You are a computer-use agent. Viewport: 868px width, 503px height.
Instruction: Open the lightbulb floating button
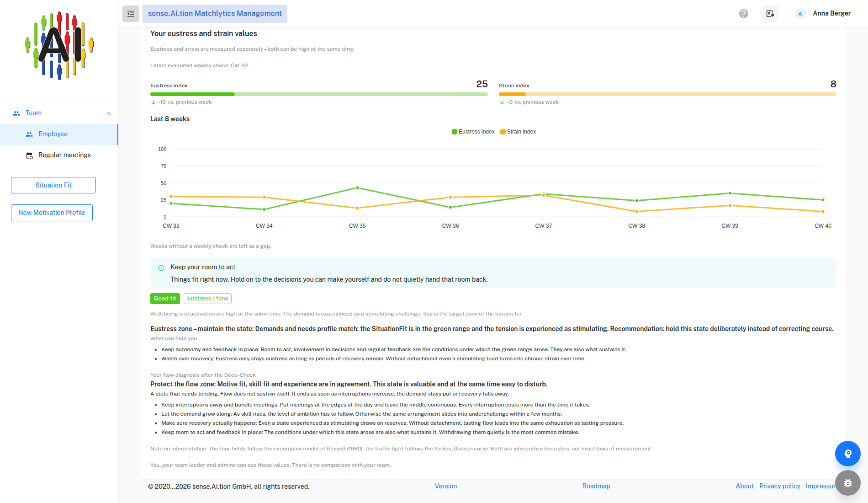coord(848,454)
